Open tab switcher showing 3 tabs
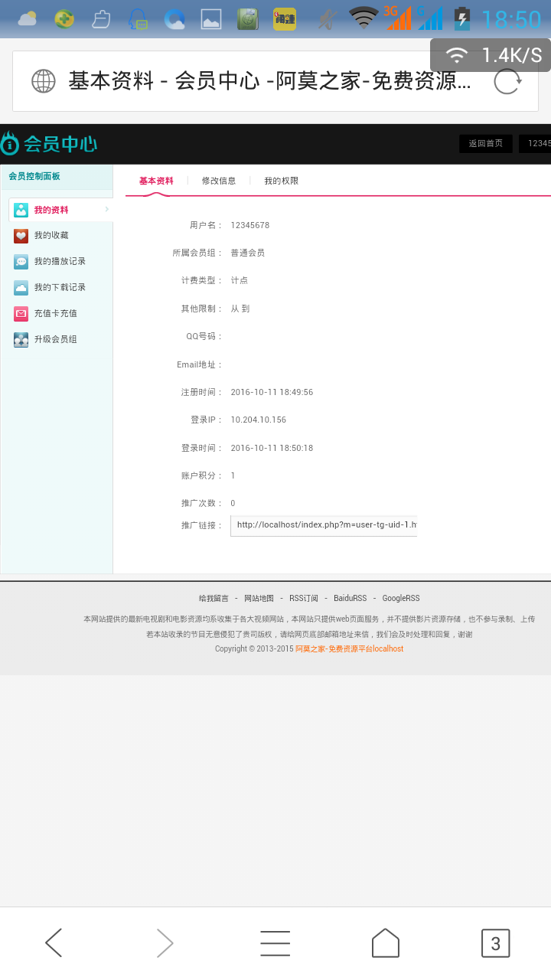The width and height of the screenshot is (551, 980). tap(495, 943)
